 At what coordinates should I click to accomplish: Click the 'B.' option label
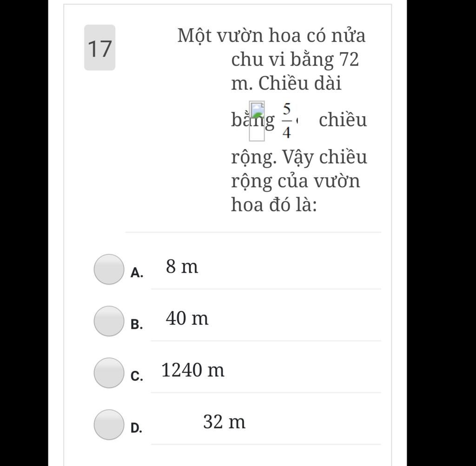137,324
